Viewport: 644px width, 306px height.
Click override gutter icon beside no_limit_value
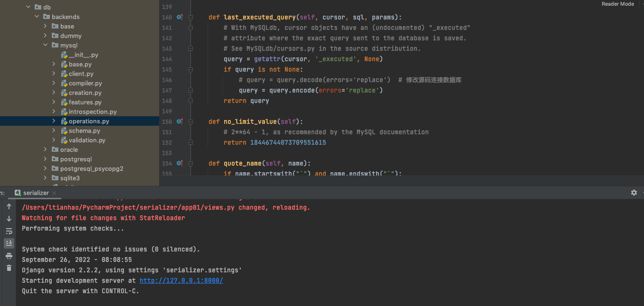(x=180, y=121)
